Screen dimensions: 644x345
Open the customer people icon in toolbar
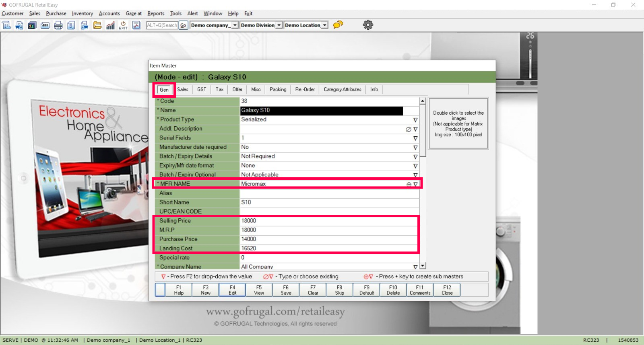pyautogui.click(x=32, y=25)
